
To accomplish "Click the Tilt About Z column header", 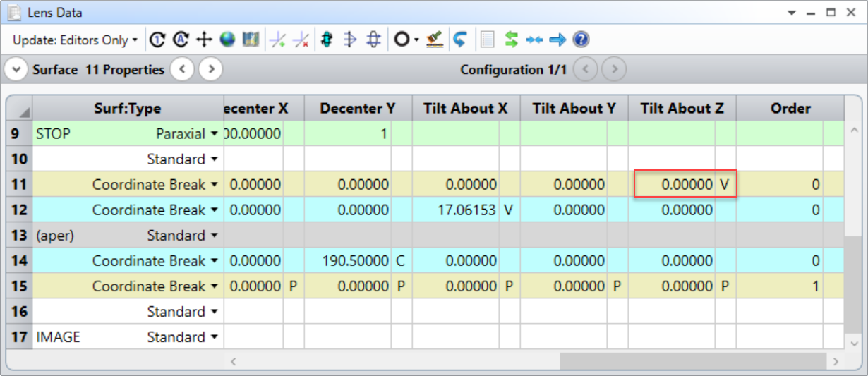I will 682,108.
